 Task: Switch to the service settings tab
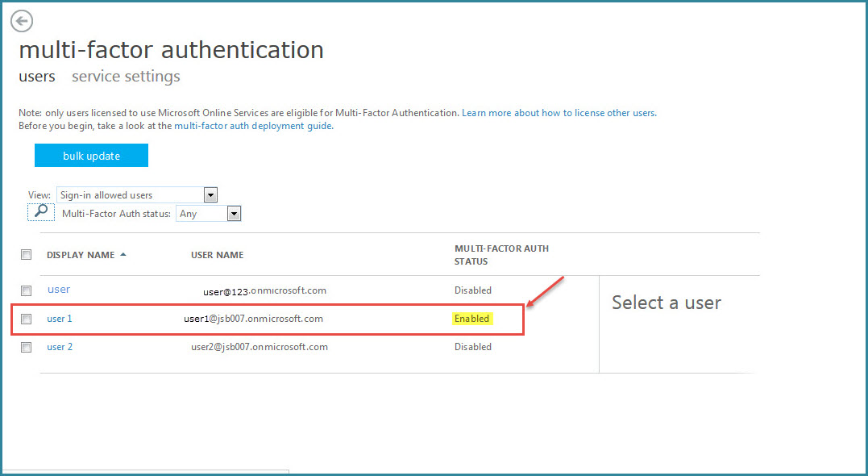(125, 77)
